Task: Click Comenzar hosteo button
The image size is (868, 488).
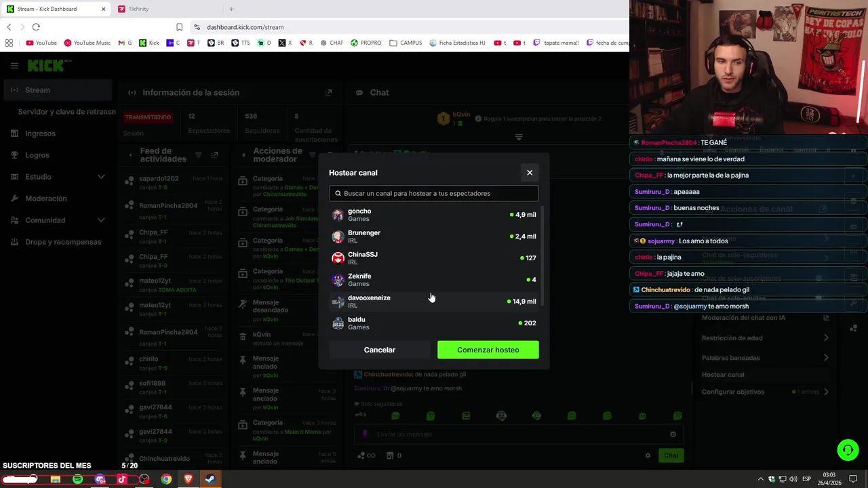Action: tap(488, 350)
